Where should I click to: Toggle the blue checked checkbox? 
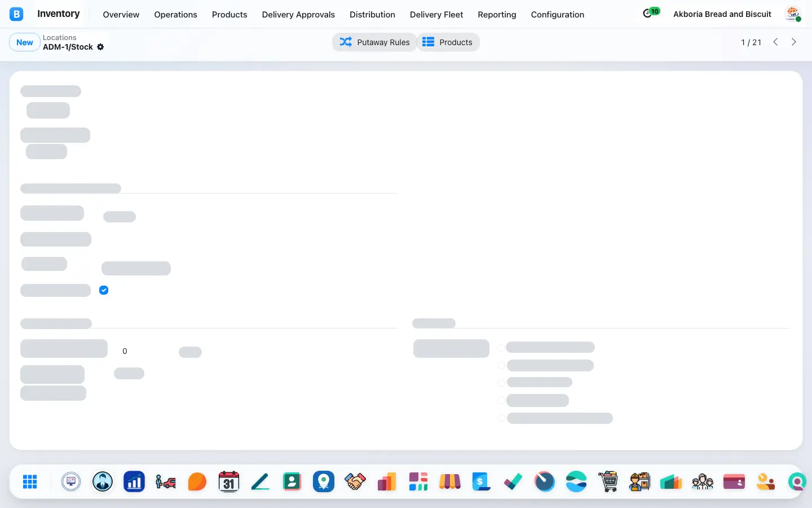coord(104,290)
